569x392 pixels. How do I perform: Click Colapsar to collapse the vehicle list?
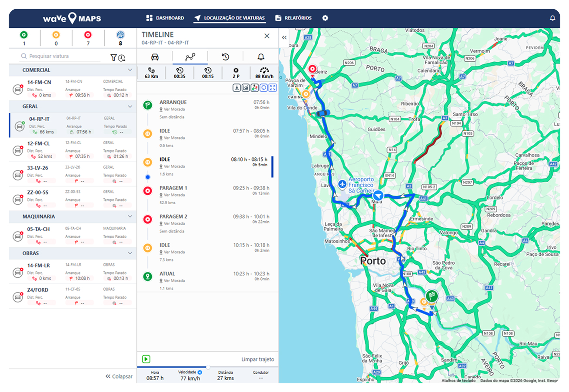click(x=119, y=376)
